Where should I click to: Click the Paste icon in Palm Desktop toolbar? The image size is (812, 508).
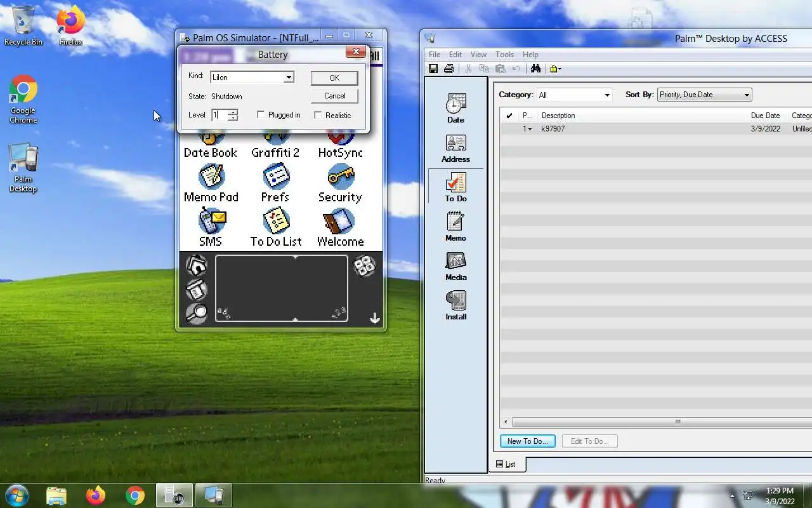tap(500, 69)
